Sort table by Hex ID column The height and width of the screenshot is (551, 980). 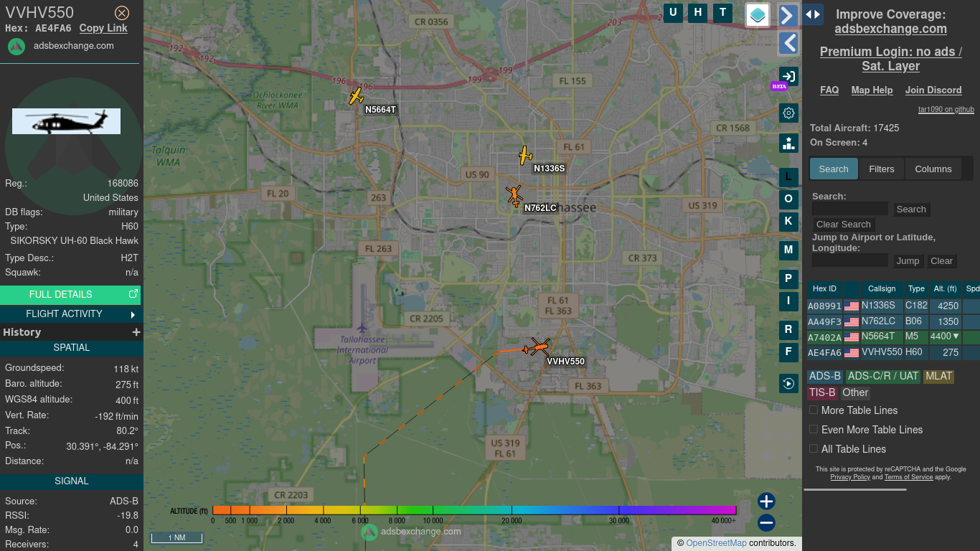pyautogui.click(x=824, y=289)
